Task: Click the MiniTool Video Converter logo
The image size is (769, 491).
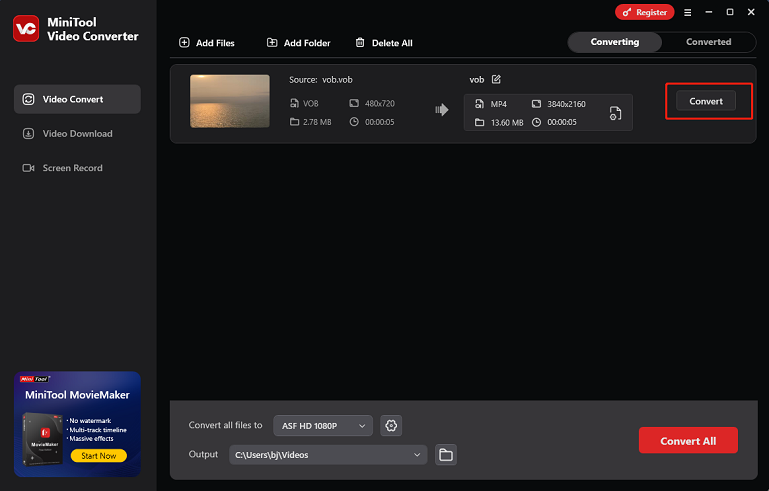Action: [x=26, y=28]
